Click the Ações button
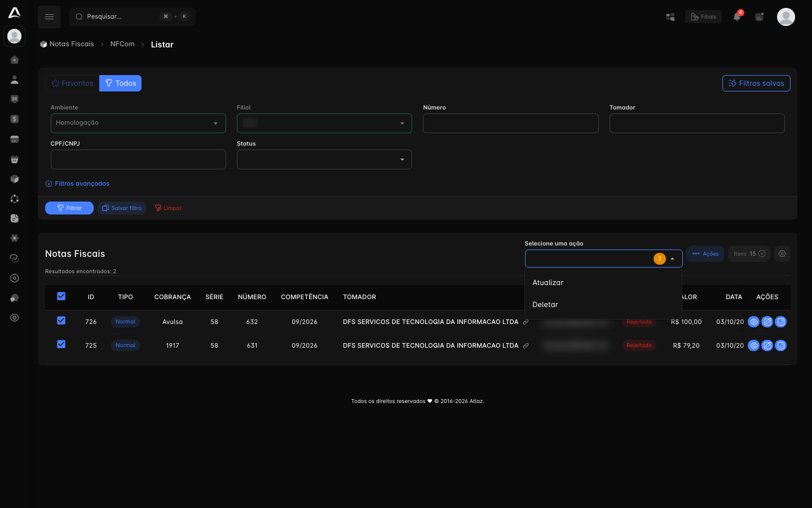Viewport: 812px width, 508px height. (705, 254)
